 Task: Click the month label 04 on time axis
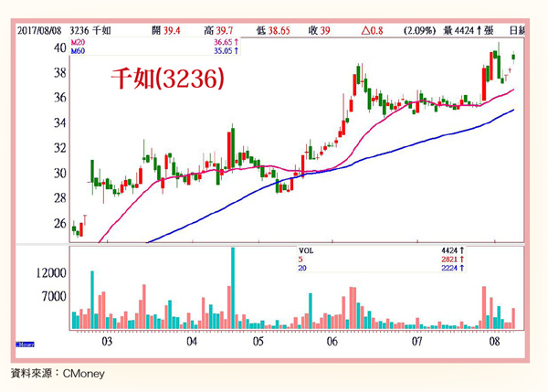click(192, 342)
